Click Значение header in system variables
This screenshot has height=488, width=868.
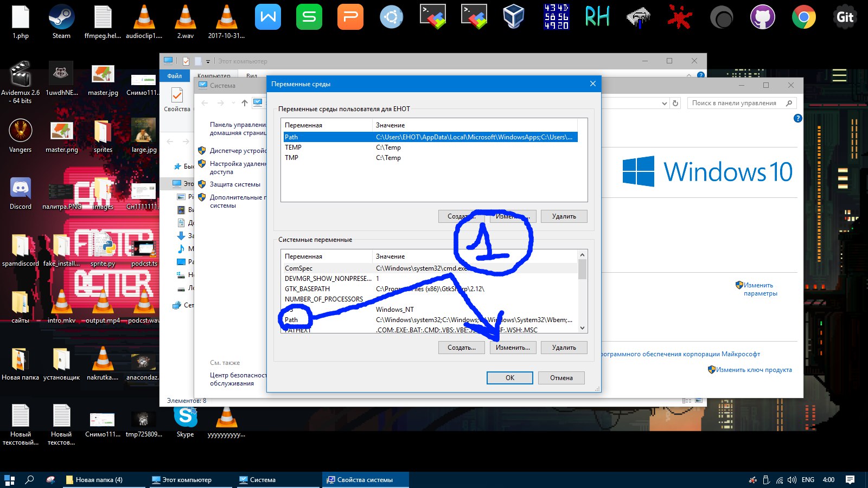click(x=476, y=256)
